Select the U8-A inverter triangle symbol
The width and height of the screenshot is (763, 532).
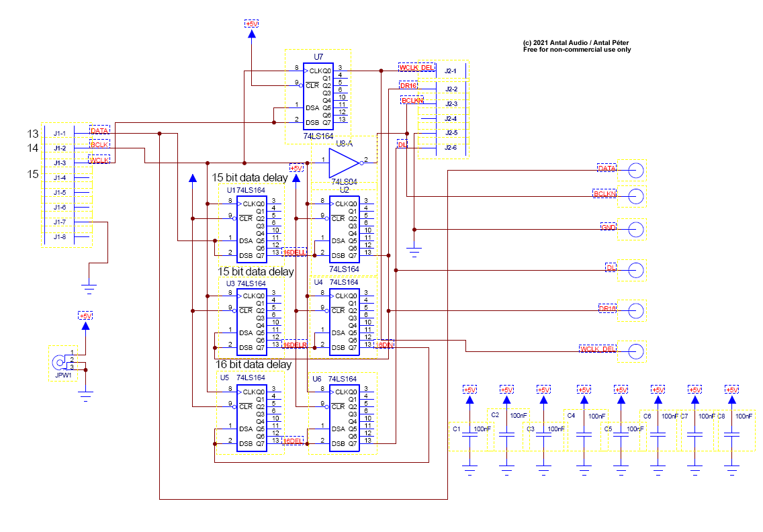(345, 163)
